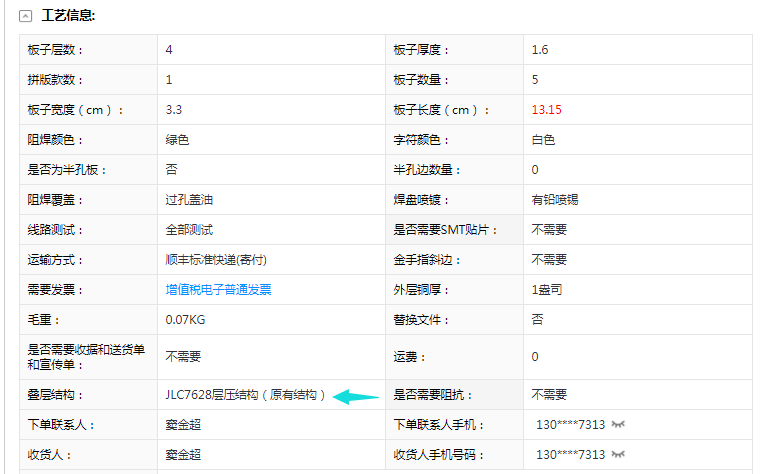Click the board thickness value 1.6

pyautogui.click(x=540, y=49)
